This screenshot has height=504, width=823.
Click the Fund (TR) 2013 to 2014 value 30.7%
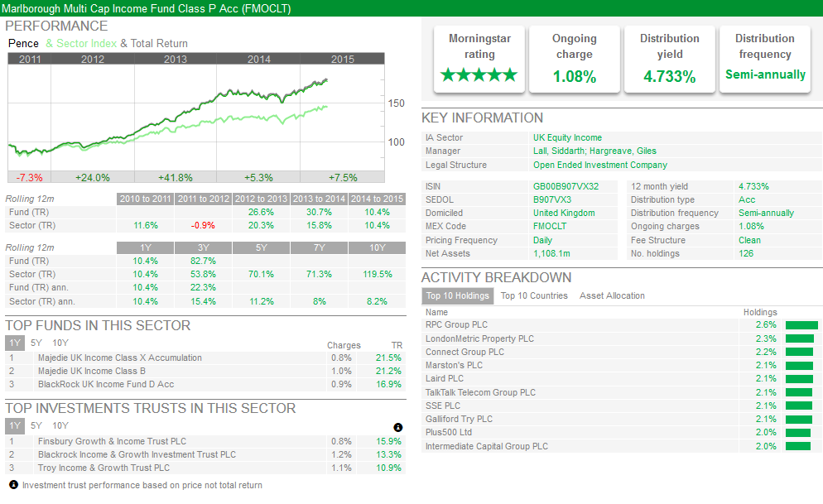tap(319, 212)
